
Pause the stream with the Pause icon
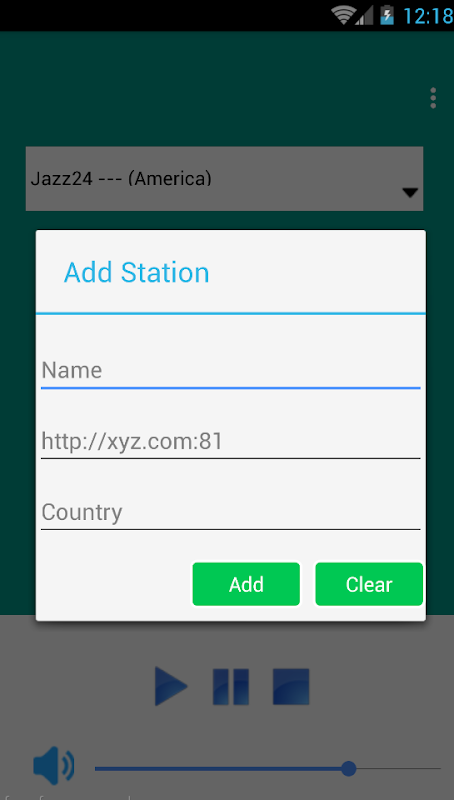[x=231, y=687]
